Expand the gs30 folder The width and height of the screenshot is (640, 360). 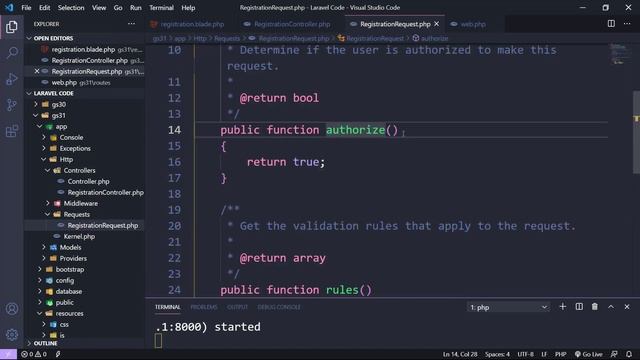click(x=58, y=104)
